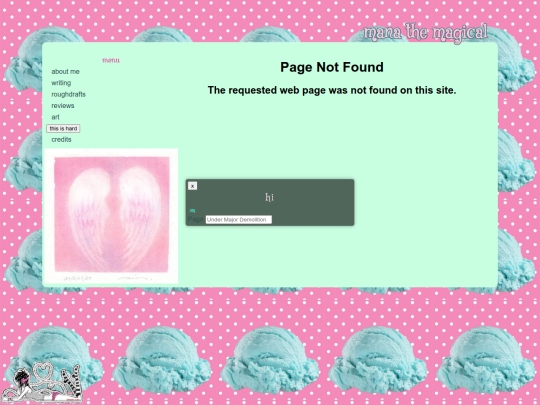Click the 'this is hard' button
The image size is (540, 405).
(63, 128)
